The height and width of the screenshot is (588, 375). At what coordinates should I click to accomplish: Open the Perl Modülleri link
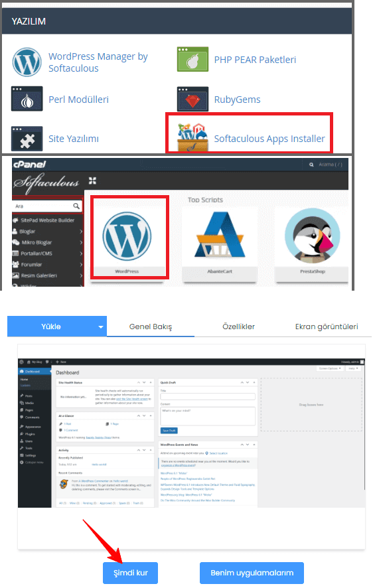pos(78,100)
